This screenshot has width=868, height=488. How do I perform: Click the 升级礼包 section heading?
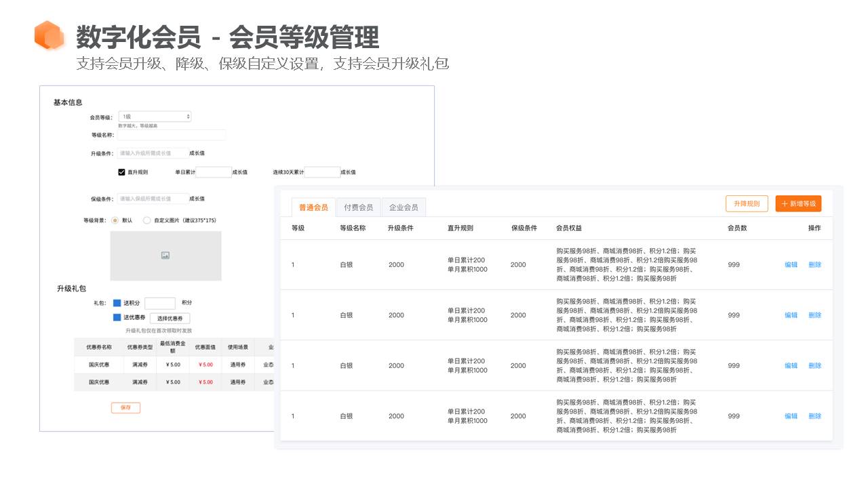click(x=71, y=289)
